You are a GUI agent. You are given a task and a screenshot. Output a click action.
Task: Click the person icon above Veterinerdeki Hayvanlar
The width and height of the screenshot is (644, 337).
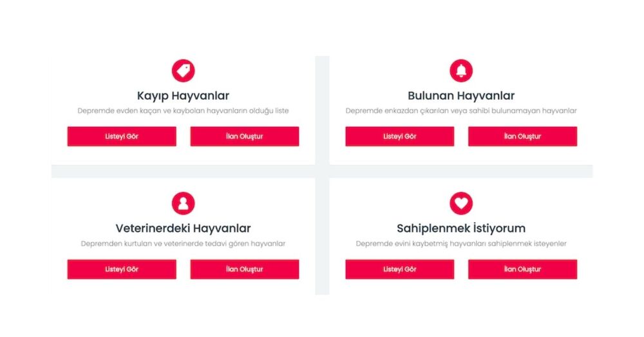pos(183,204)
